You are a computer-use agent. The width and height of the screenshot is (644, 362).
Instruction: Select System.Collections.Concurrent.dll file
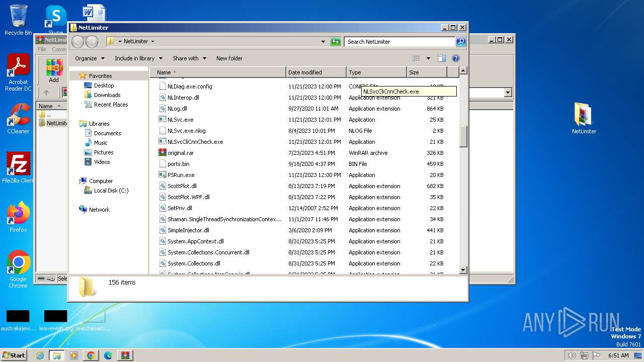pos(208,252)
